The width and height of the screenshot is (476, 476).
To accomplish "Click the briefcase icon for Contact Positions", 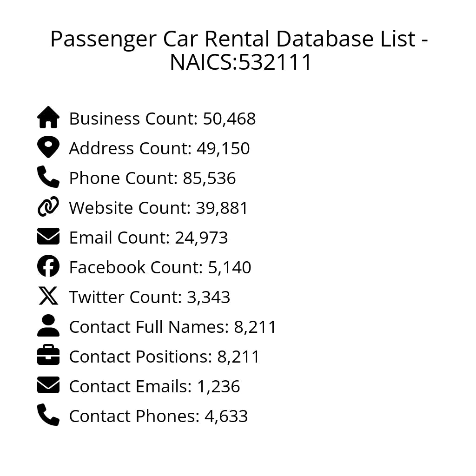I will pos(48,356).
